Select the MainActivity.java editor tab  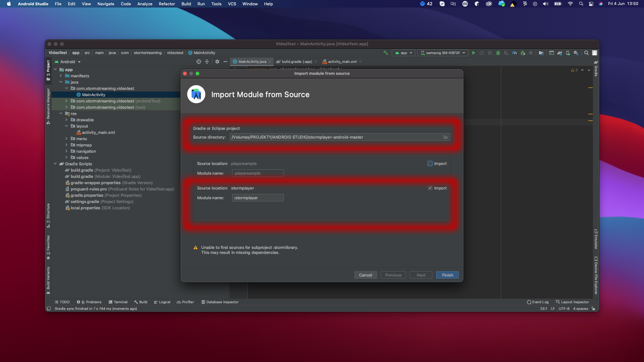[x=252, y=62]
